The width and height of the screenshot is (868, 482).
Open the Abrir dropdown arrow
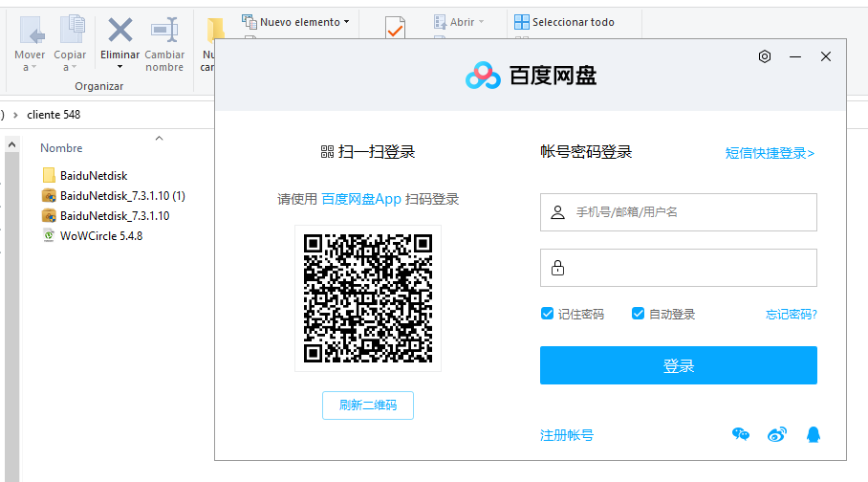(481, 22)
